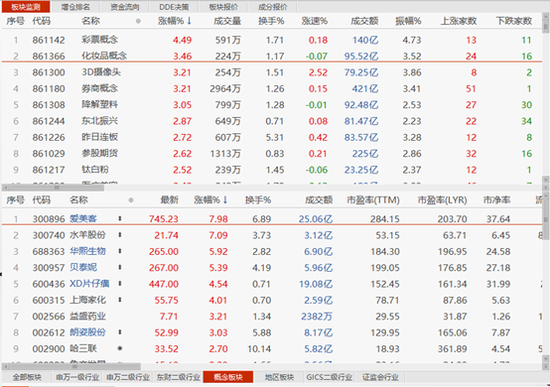Viewport: 550px width, 387px height.
Task: Click stock table horizontal scrollbar thumb
Action: pos(74,367)
